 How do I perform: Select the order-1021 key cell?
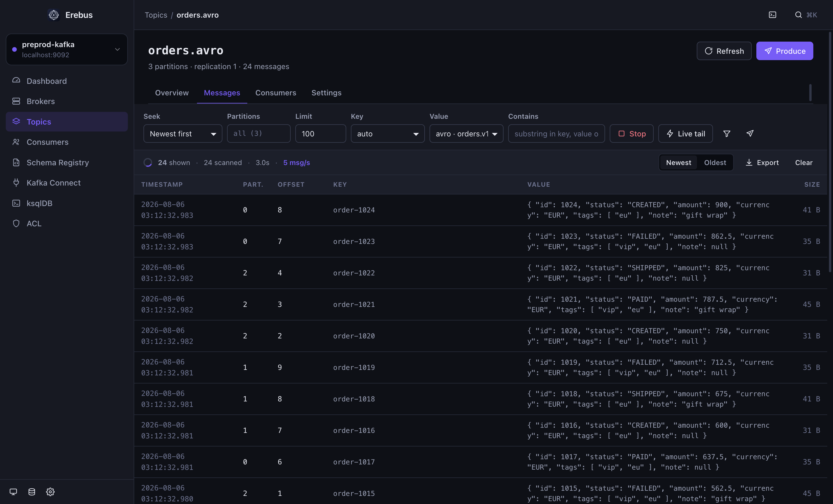[354, 304]
